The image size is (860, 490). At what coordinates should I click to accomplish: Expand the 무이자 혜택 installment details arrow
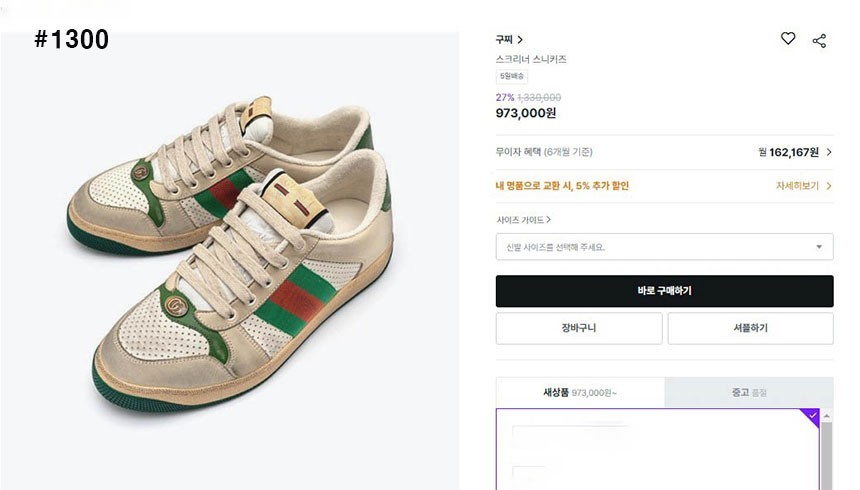point(829,152)
